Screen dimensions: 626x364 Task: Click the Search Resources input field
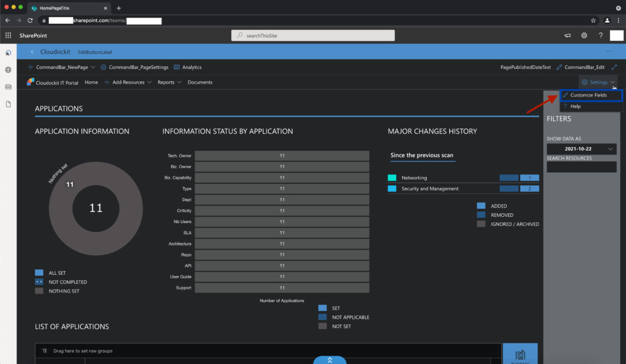[581, 167]
